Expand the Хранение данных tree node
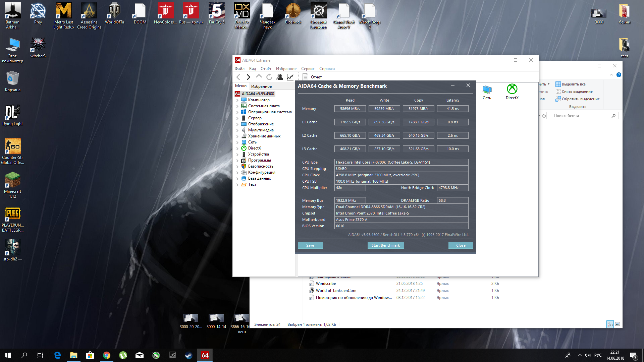 pyautogui.click(x=237, y=136)
